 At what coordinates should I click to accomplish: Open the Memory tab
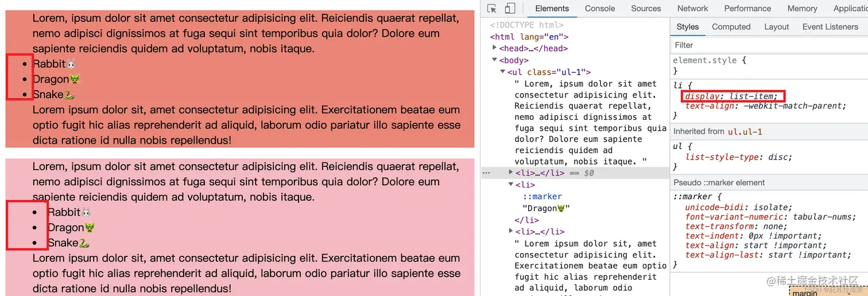[802, 9]
